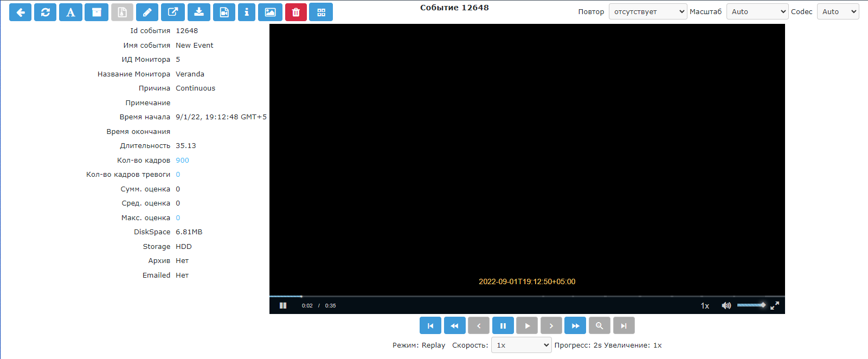Jump to previous event with skip-back button
This screenshot has height=359, width=868.
430,325
